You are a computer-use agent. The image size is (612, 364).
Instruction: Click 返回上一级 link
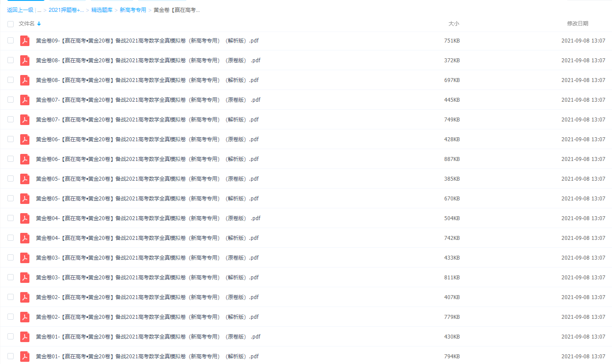click(x=20, y=10)
